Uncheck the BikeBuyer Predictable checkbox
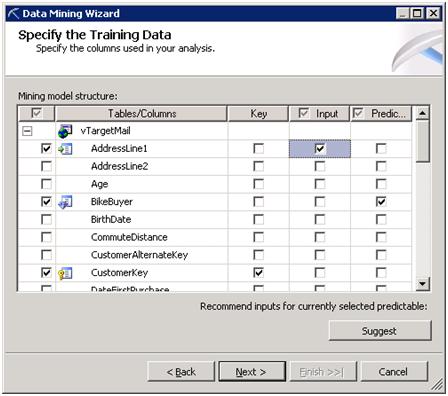Image resolution: width=448 pixels, height=396 pixels. pos(381,202)
